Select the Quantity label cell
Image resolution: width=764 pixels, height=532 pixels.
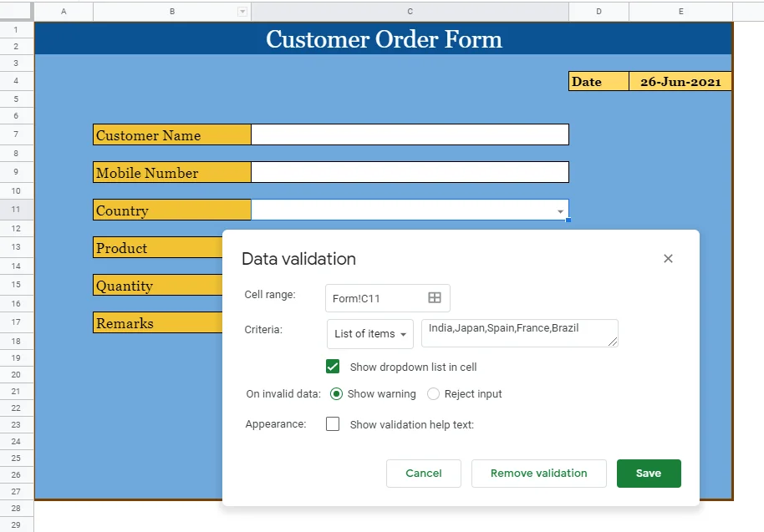point(158,285)
